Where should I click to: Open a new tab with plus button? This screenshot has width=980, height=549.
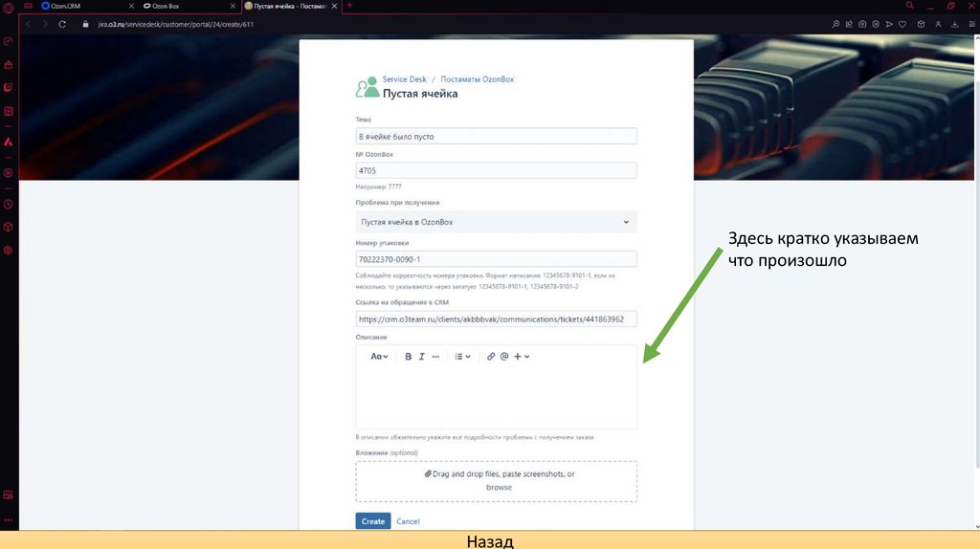(350, 6)
